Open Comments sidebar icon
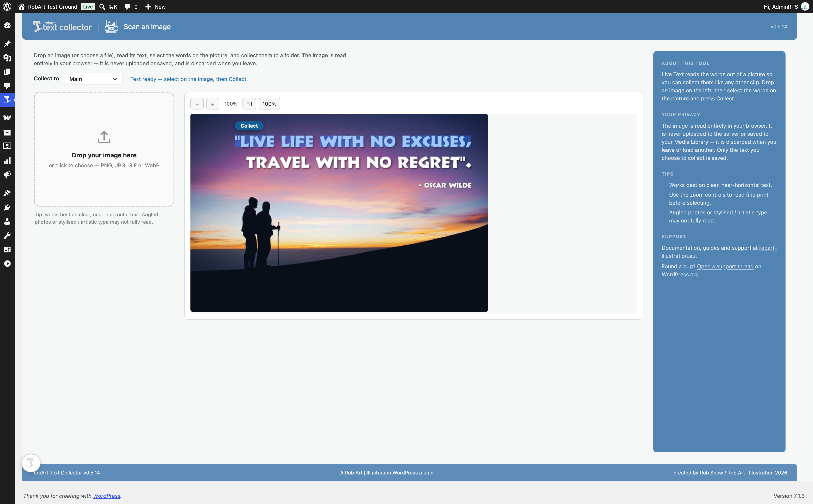This screenshot has height=504, width=813. [7, 86]
